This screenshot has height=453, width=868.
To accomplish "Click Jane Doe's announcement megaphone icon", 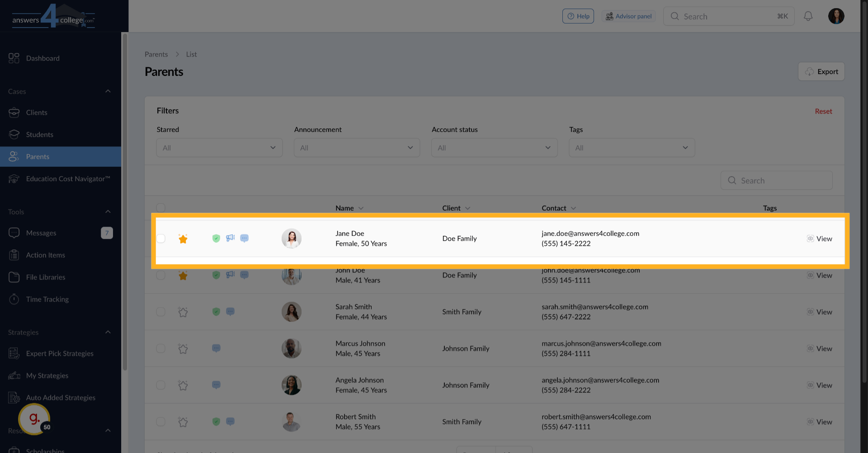I will click(231, 238).
